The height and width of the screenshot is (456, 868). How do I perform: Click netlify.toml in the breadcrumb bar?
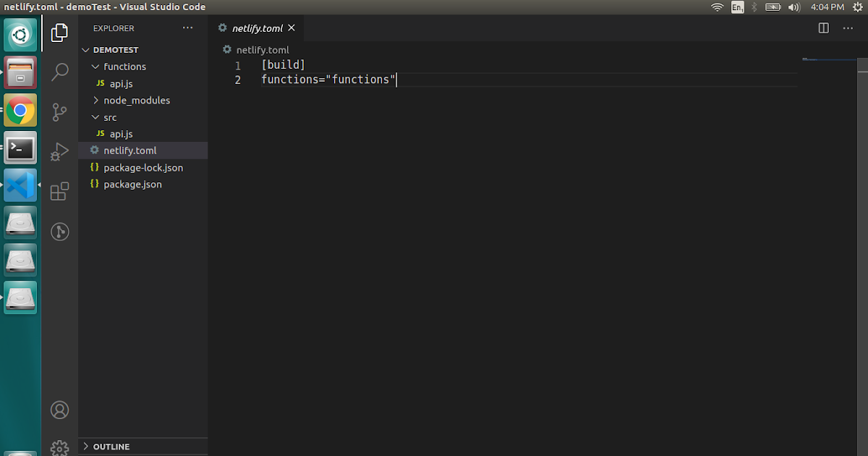point(262,49)
